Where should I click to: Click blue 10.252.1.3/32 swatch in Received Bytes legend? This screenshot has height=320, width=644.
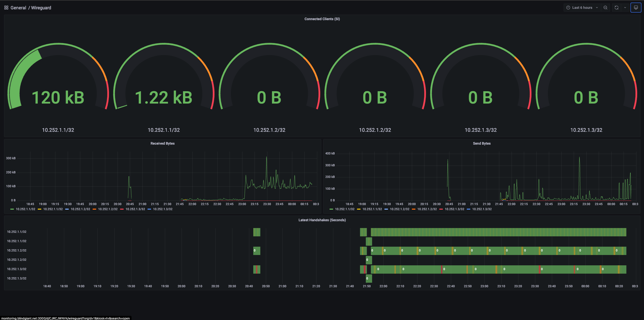point(149,209)
